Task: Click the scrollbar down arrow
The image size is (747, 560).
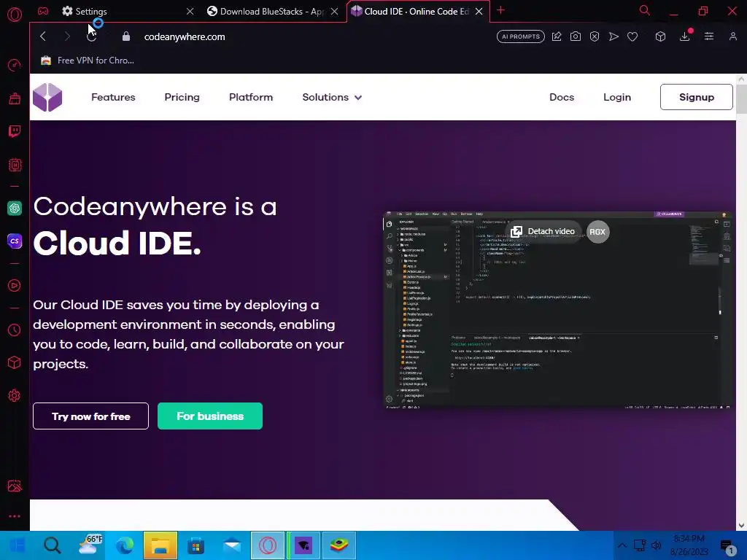Action: click(x=741, y=525)
